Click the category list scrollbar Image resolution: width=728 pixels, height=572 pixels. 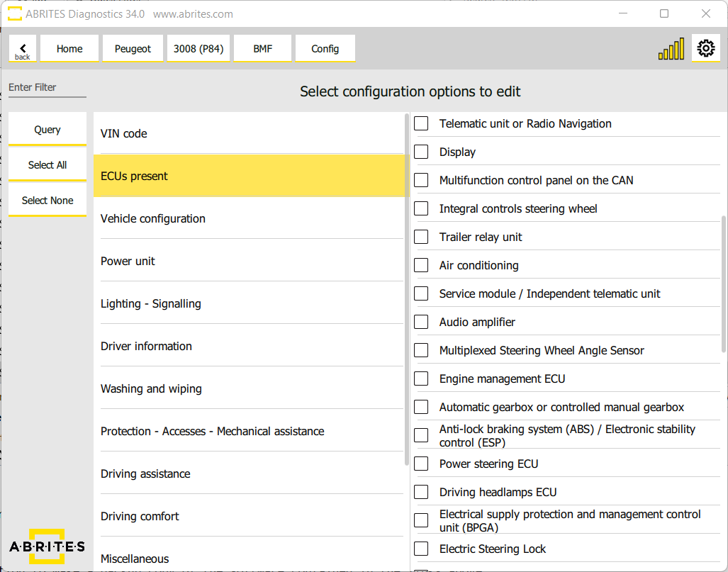click(x=407, y=290)
